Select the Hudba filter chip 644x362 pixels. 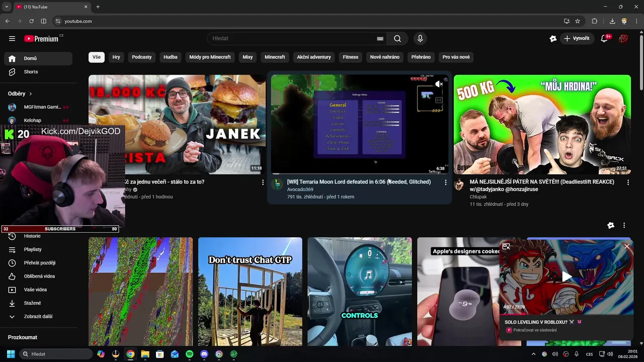pyautogui.click(x=171, y=57)
